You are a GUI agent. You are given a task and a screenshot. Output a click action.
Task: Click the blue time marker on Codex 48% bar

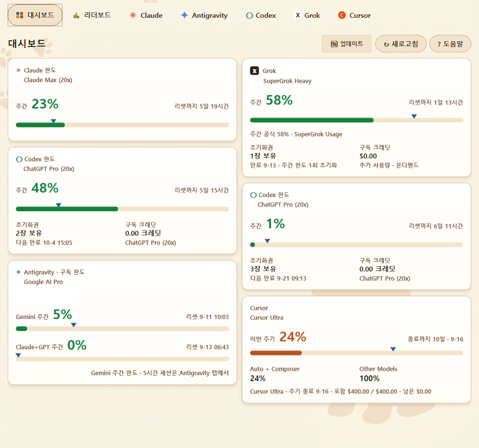click(59, 205)
